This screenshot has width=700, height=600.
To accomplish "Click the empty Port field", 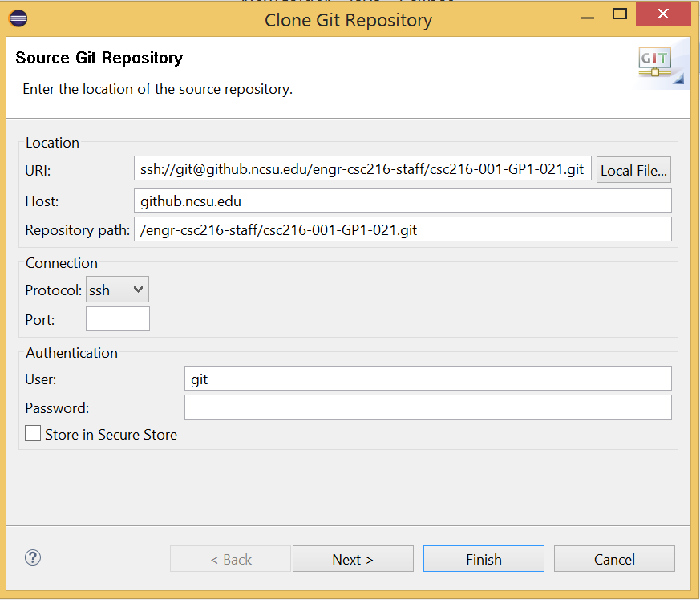I will (117, 318).
